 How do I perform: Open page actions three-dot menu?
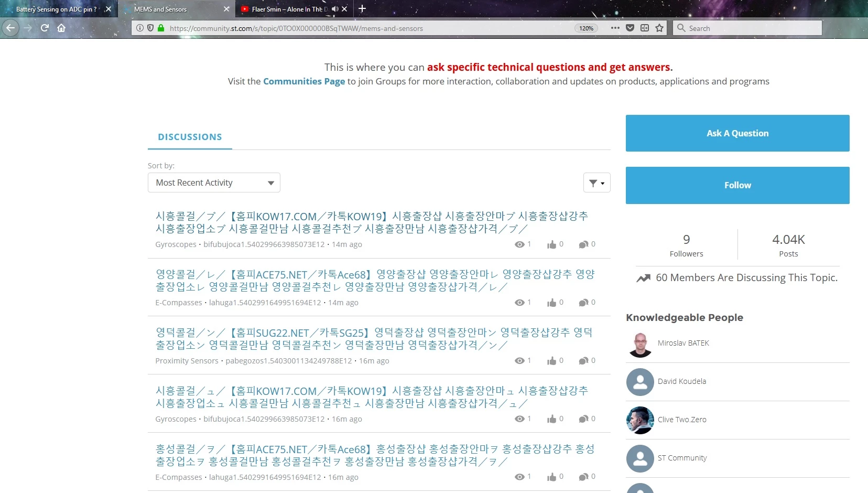[615, 28]
